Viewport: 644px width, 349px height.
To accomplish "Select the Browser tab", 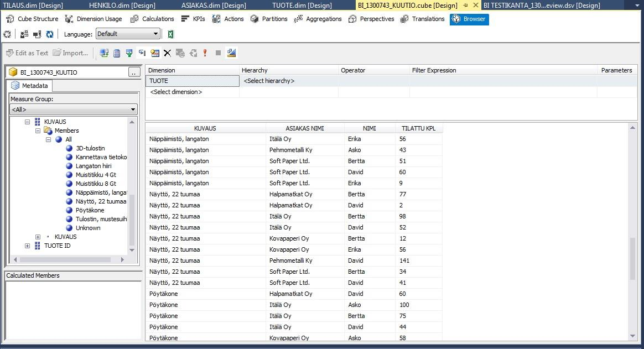I will pyautogui.click(x=470, y=19).
